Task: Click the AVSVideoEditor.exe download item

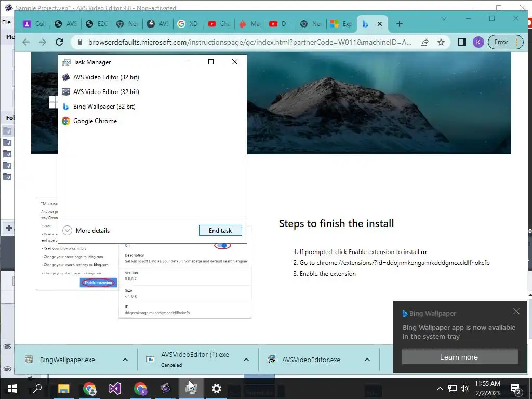Action: click(x=311, y=360)
